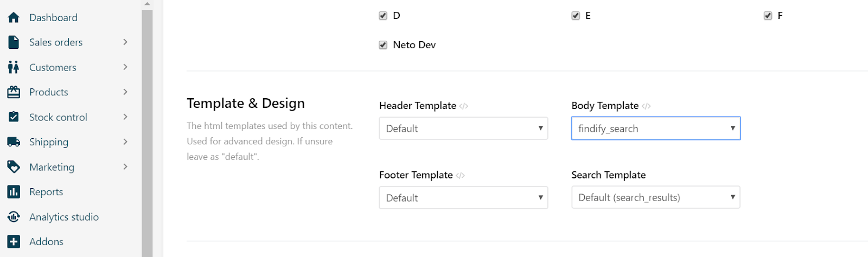Click the Stock control clipboard icon
868x257 pixels.
14,117
